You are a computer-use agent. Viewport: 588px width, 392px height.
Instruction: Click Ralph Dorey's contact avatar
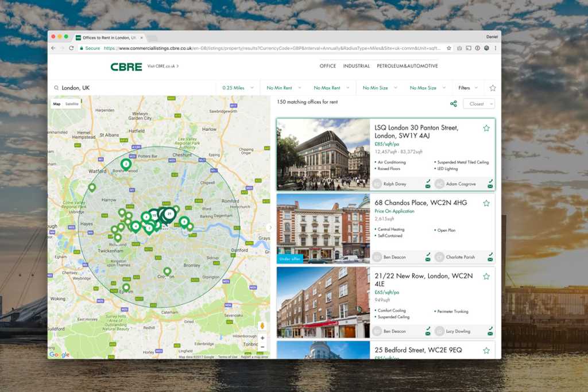tap(377, 184)
